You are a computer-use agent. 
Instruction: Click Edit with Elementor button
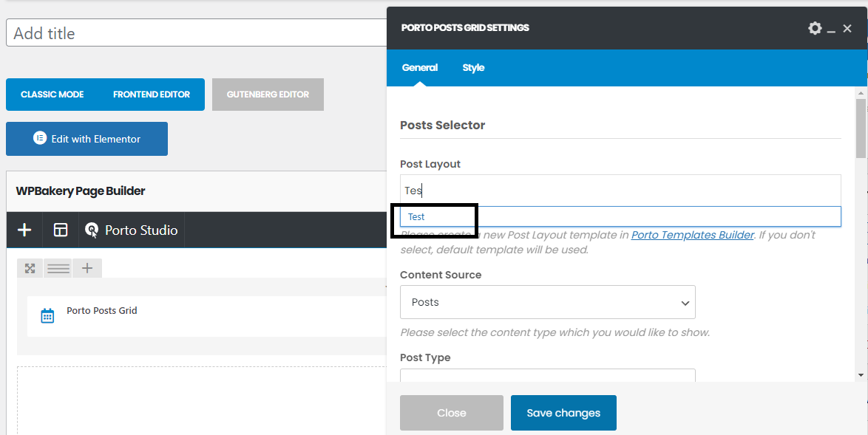[x=87, y=139]
